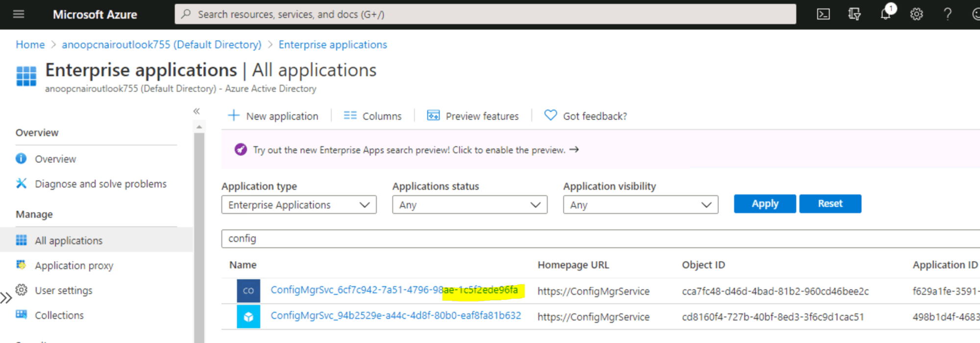Click the magnifier icon in the search bar
Image resolution: width=980 pixels, height=343 pixels.
tap(186, 14)
